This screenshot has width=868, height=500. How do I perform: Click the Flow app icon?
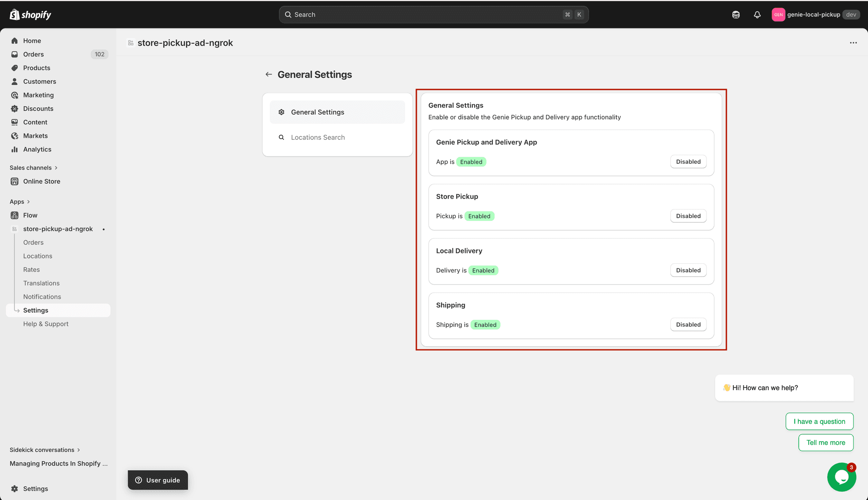tap(14, 215)
